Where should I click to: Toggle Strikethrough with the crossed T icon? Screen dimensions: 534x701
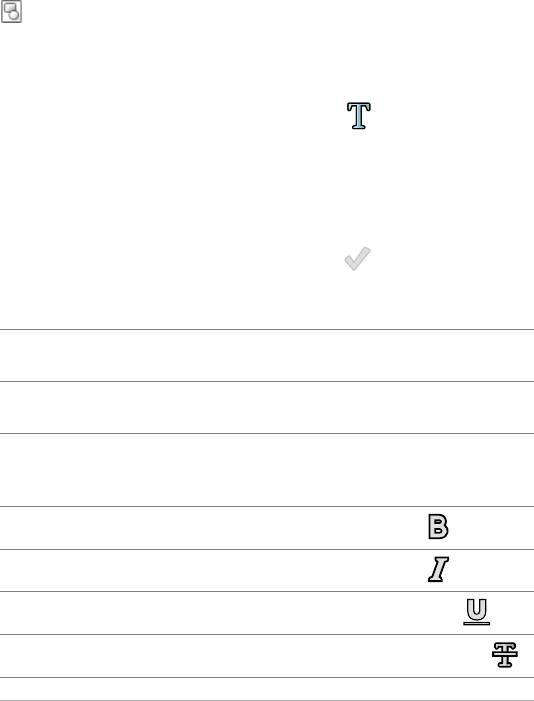pyautogui.click(x=505, y=655)
